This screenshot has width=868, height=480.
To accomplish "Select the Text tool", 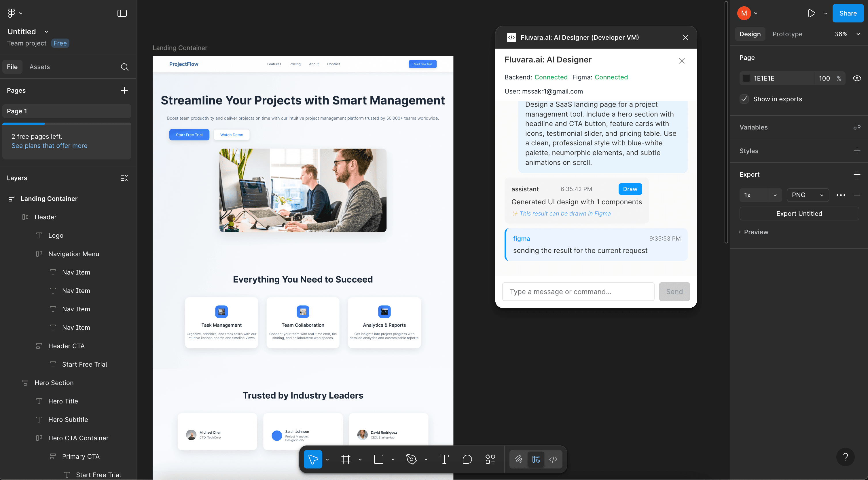I will point(444,459).
